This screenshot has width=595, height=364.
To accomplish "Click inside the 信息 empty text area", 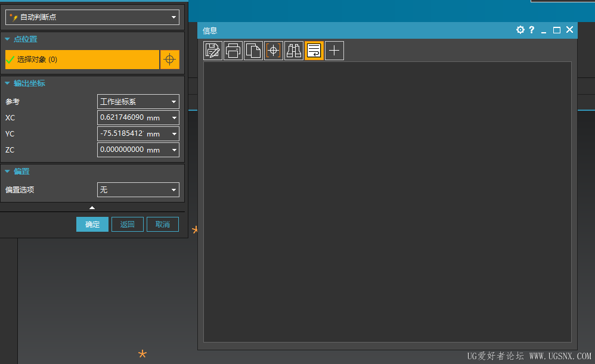I will 388,202.
